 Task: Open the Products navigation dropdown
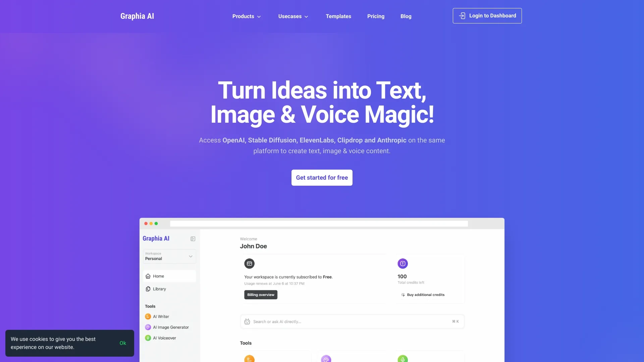[247, 16]
